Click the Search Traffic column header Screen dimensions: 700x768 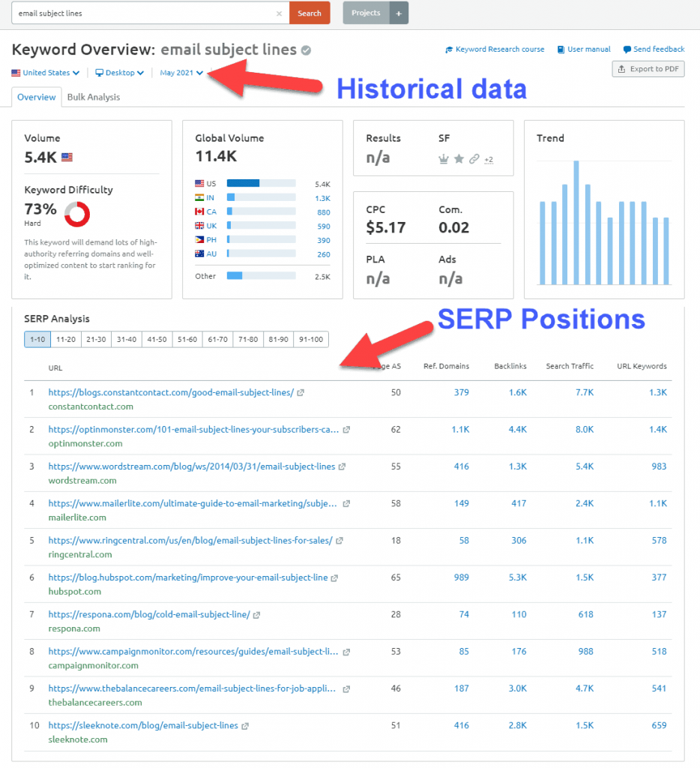[x=570, y=366]
